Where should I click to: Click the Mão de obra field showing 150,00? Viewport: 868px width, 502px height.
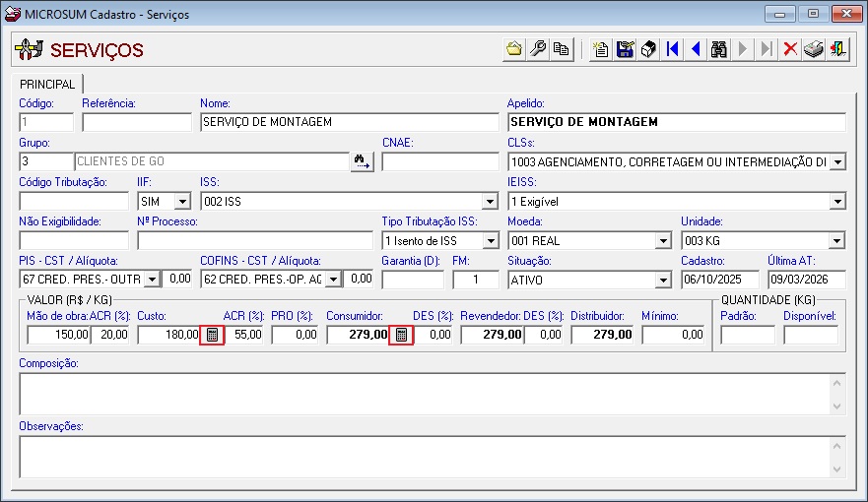[59, 335]
